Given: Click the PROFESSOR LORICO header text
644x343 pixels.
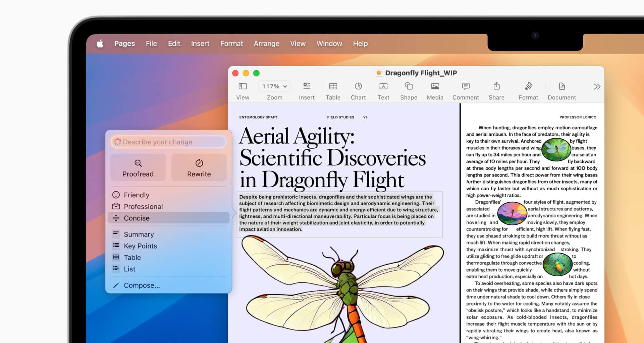Looking at the screenshot, I should pos(578,117).
